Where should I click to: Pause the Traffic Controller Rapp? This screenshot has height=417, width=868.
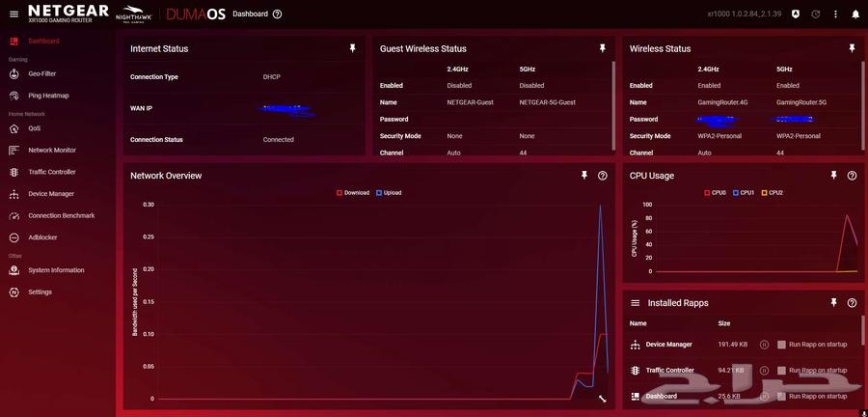tap(764, 371)
